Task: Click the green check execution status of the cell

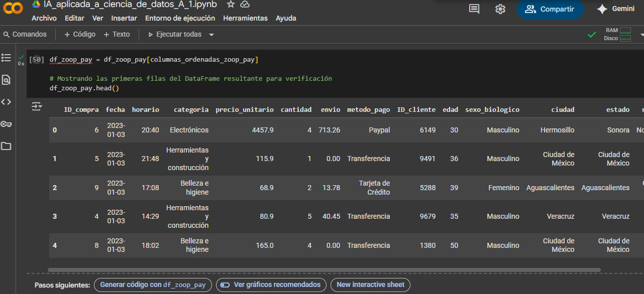Action: (x=21, y=57)
